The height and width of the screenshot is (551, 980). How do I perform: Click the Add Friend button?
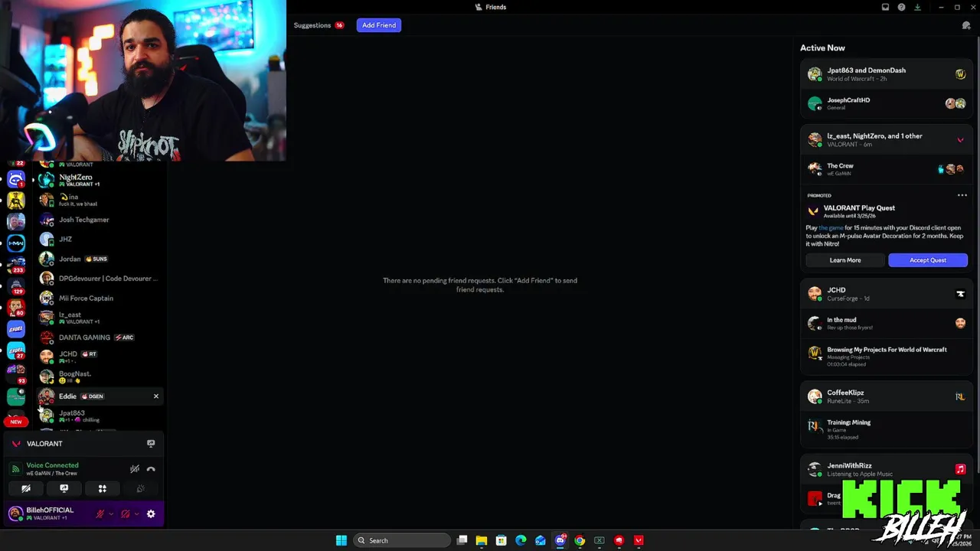point(379,25)
